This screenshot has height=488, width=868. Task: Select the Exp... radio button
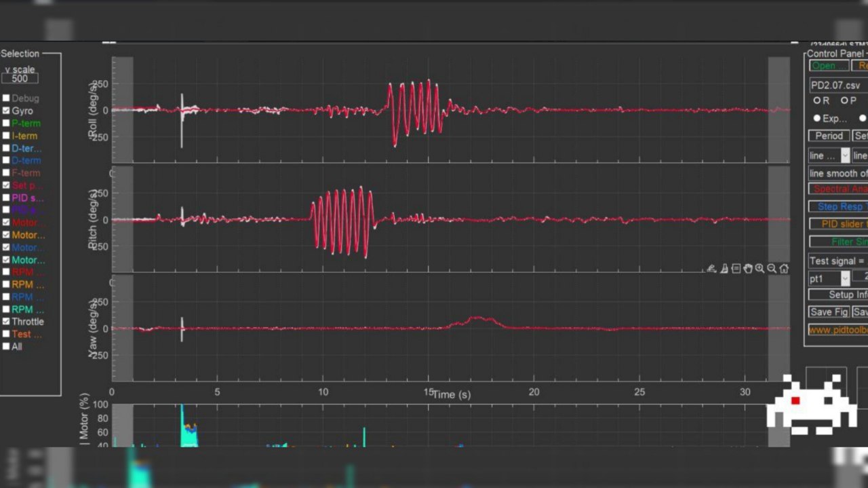tap(817, 118)
